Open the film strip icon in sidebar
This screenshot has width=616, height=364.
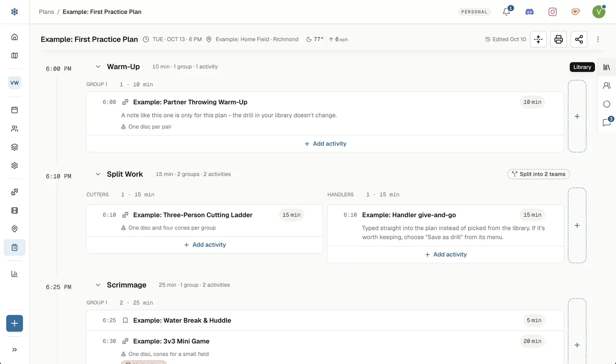(x=14, y=210)
